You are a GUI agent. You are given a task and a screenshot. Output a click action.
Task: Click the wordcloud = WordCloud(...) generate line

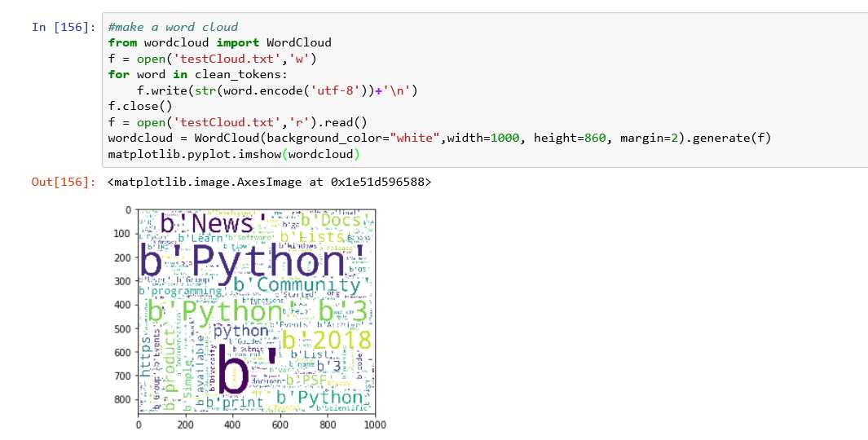(439, 138)
